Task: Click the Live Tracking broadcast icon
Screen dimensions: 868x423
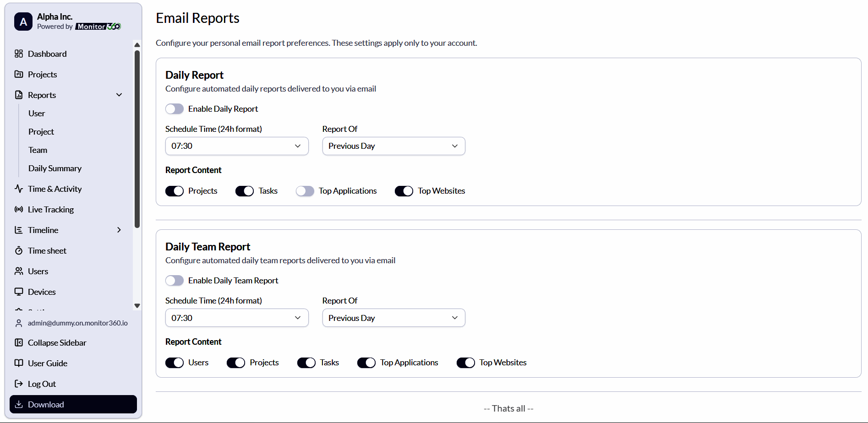Action: coord(19,209)
